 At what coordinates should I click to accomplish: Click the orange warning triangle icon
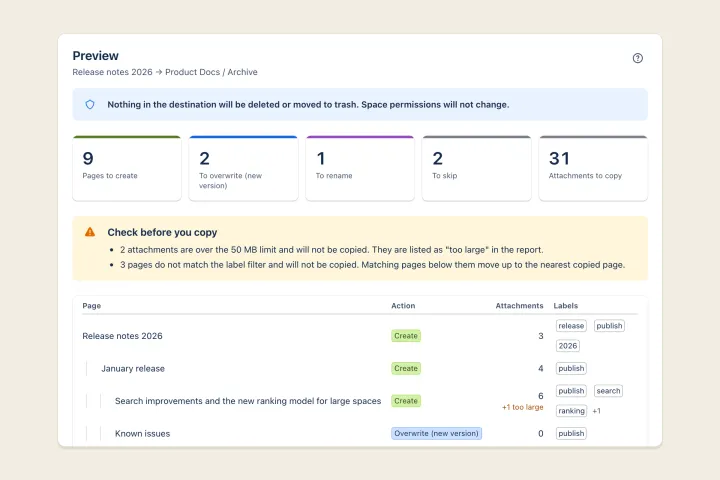(x=90, y=232)
